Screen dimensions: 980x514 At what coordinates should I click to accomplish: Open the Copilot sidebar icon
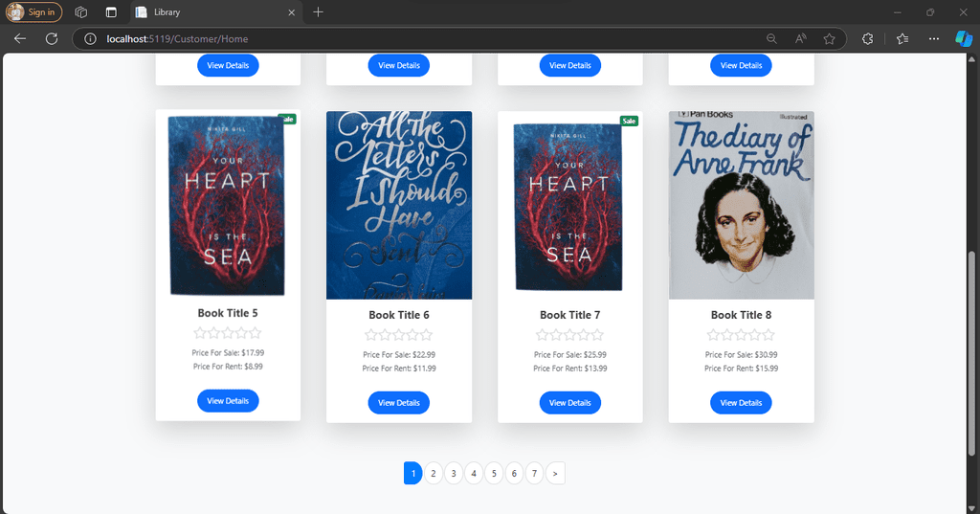[964, 39]
